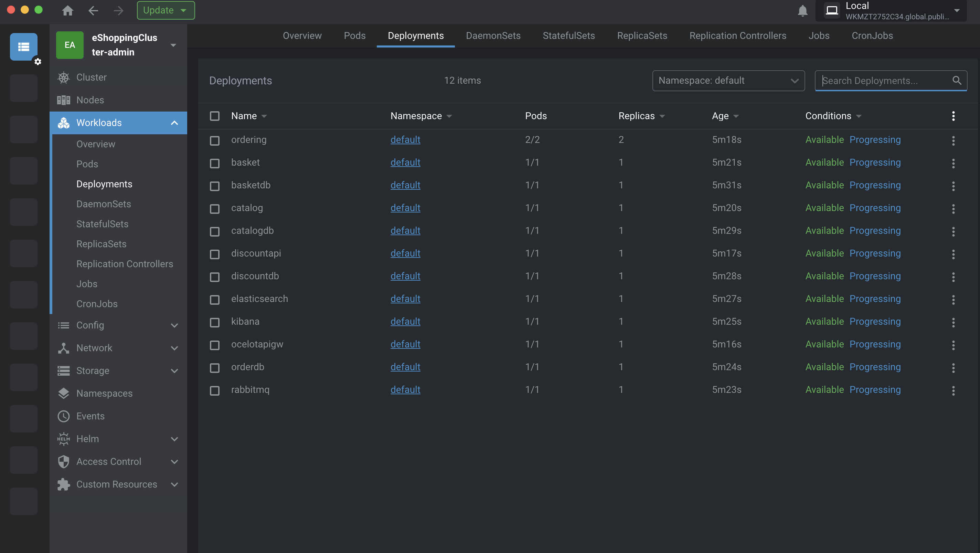Sort the table by the Replicas column
This screenshot has width=980, height=553.
point(641,116)
